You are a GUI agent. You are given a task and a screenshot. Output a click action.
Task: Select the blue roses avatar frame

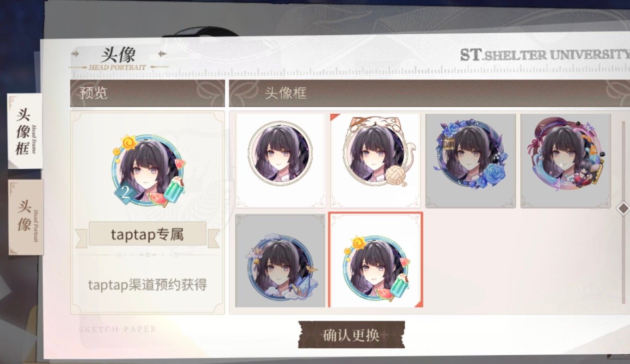point(470,160)
